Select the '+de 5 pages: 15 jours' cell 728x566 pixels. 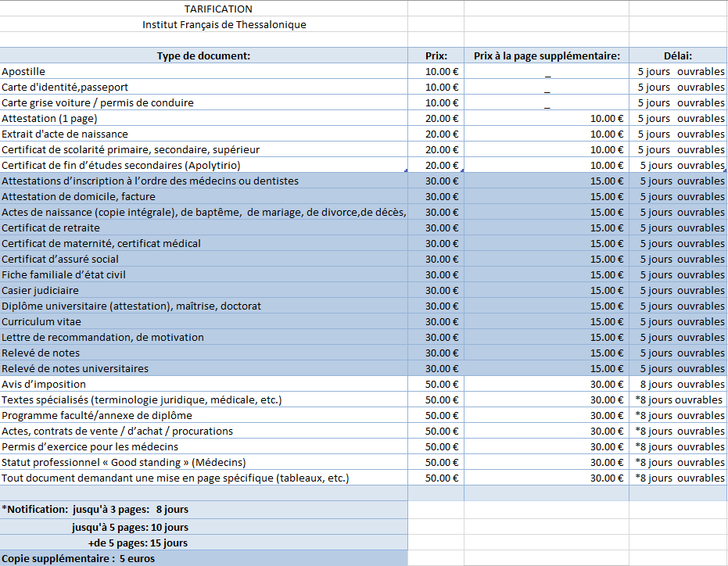coord(138,543)
